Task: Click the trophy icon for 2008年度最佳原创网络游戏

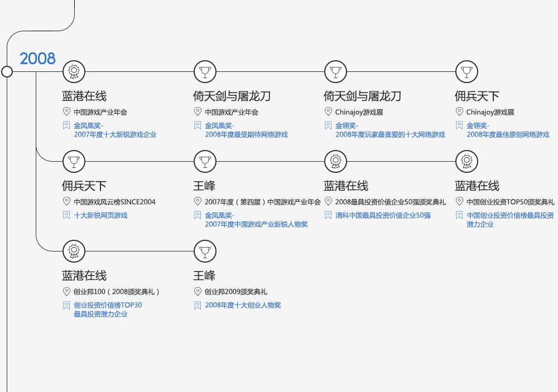Action: click(466, 71)
